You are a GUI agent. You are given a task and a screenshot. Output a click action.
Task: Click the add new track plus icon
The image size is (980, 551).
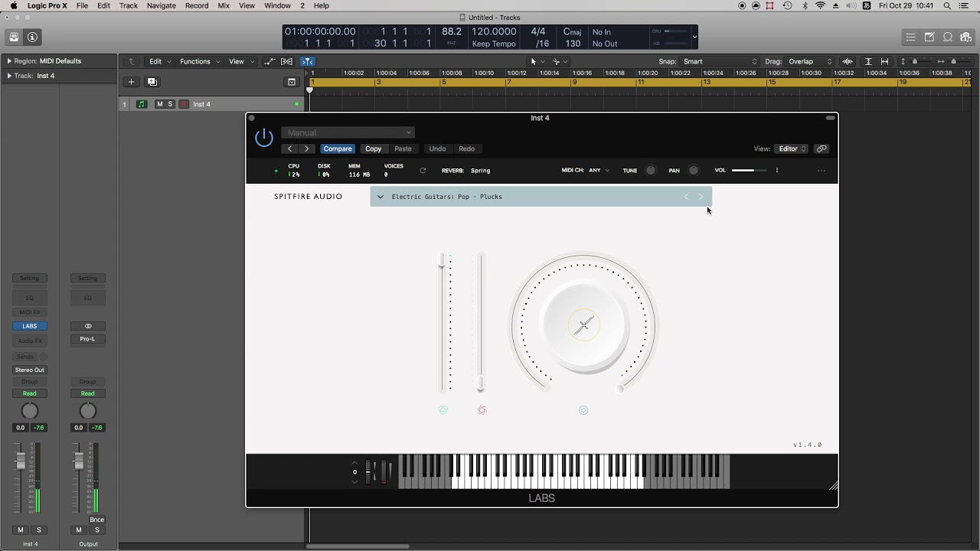[x=131, y=82]
